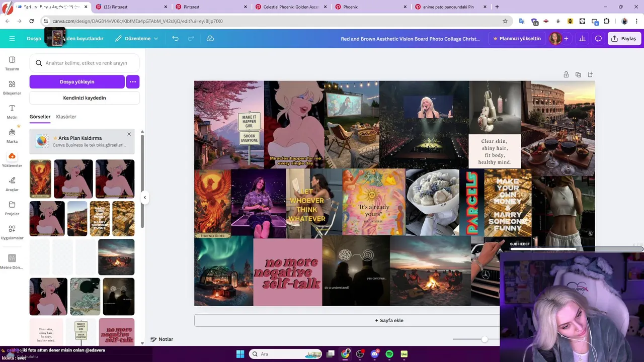Open the Marka brand panel
The image size is (644, 362).
click(x=12, y=136)
